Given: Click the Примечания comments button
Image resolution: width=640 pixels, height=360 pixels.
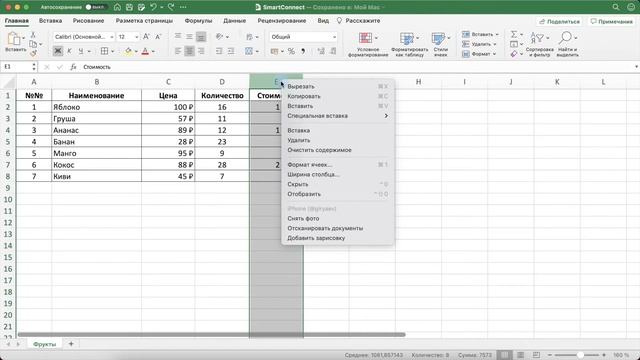Looking at the screenshot, I should [x=611, y=22].
